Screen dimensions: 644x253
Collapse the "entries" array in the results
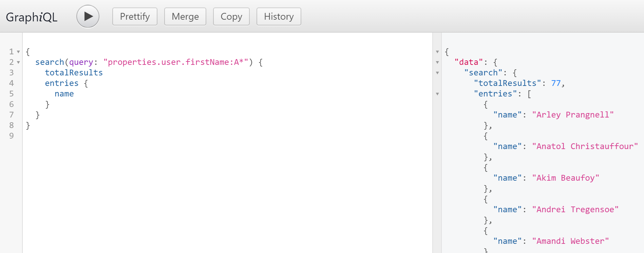pos(437,94)
